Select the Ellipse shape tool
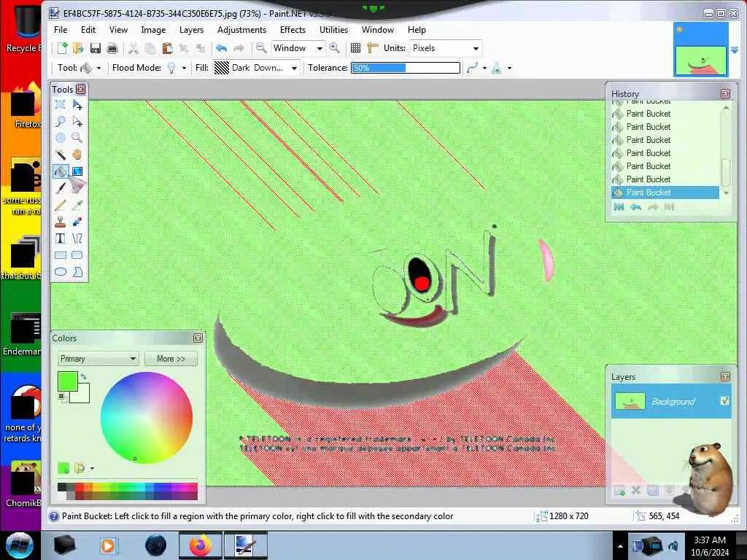 pos(61,272)
